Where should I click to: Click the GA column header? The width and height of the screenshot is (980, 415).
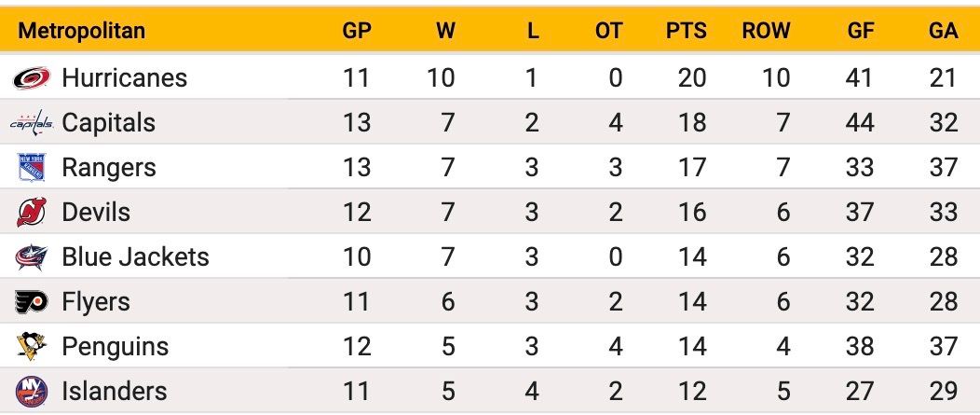tap(943, 31)
